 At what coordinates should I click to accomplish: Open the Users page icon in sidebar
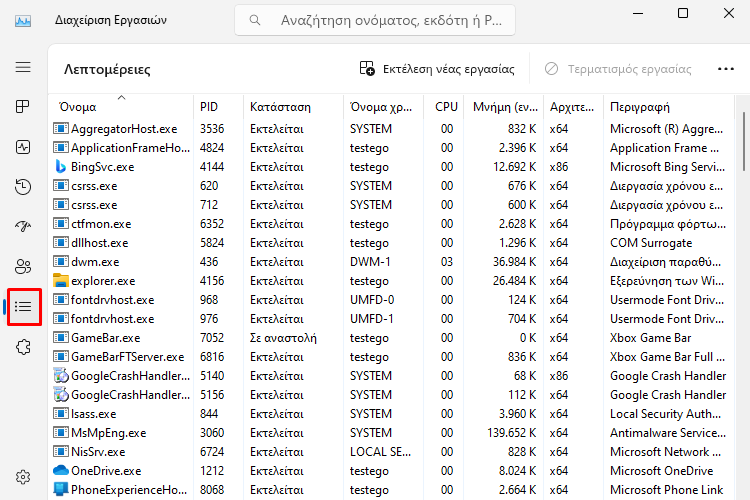point(23,266)
